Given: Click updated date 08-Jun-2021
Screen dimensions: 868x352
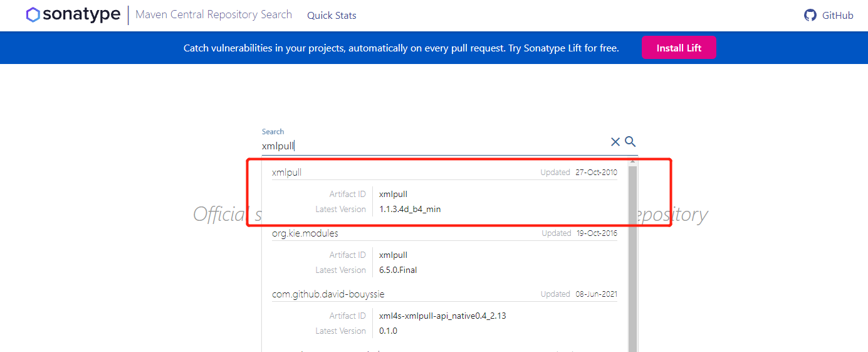Looking at the screenshot, I should 596,294.
